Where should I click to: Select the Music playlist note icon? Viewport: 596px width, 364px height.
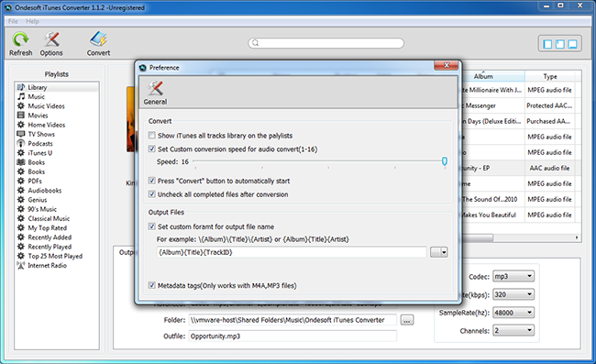pyautogui.click(x=21, y=96)
